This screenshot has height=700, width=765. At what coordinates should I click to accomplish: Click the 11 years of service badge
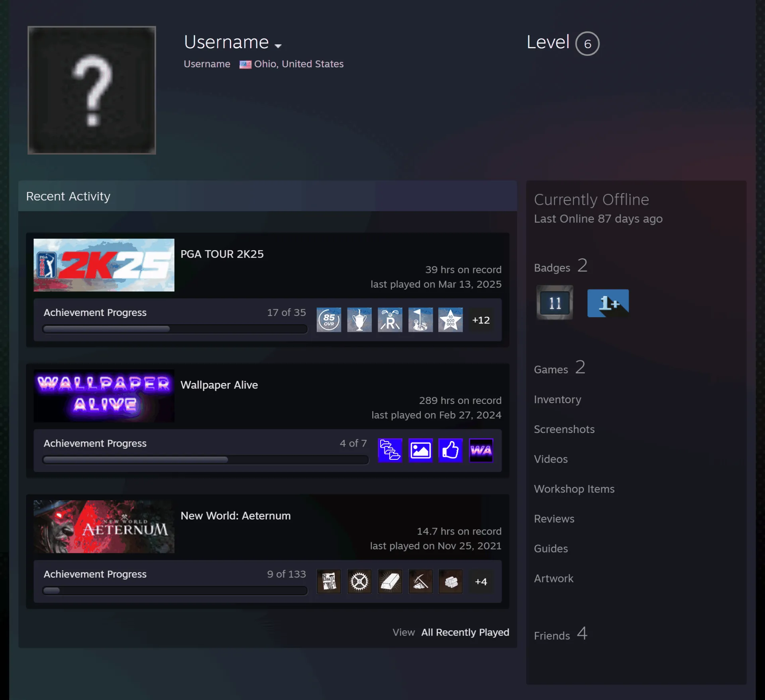pos(555,303)
